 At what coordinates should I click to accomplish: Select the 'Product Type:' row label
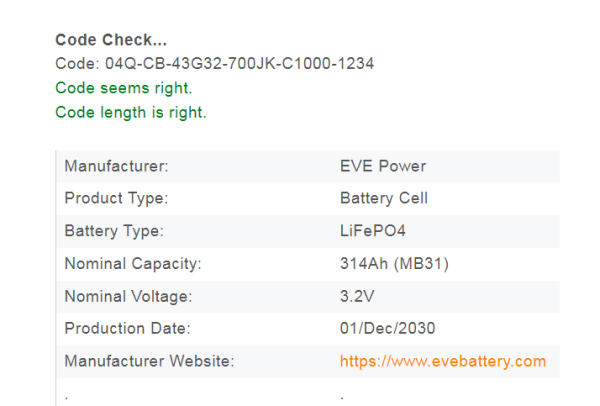pos(116,198)
